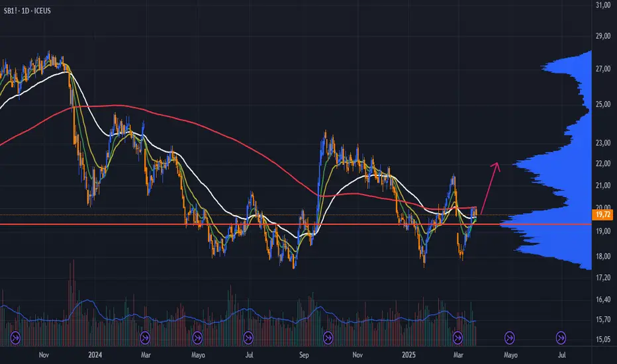Click the 15,70 price axis label
The height and width of the screenshot is (364, 617).
coord(603,319)
